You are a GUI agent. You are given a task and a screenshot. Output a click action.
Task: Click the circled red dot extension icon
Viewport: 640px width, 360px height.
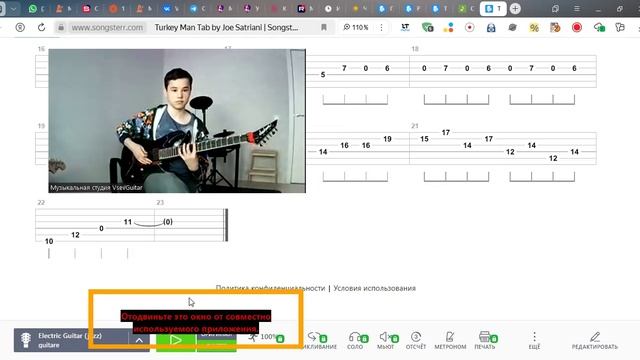(x=470, y=27)
